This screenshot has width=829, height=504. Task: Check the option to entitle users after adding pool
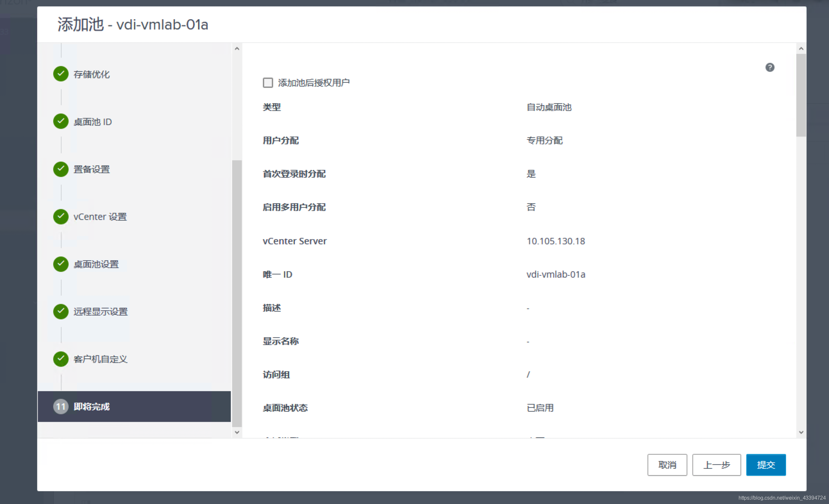point(267,82)
